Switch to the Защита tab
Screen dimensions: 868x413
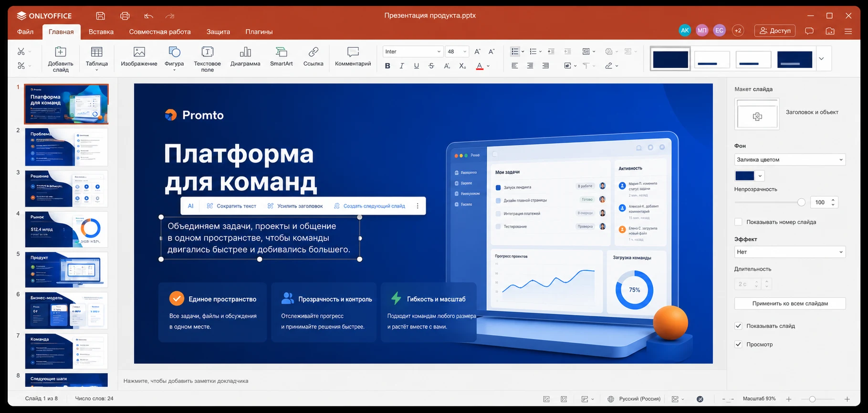[x=218, y=32]
